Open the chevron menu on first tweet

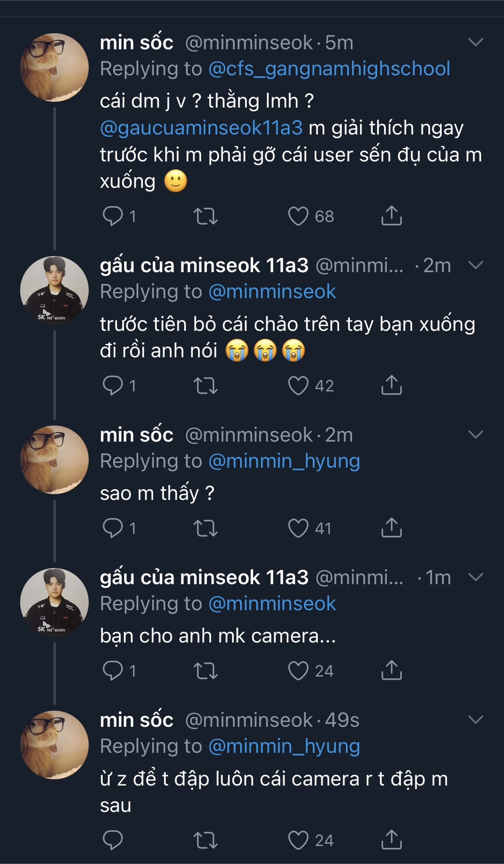[x=475, y=42]
